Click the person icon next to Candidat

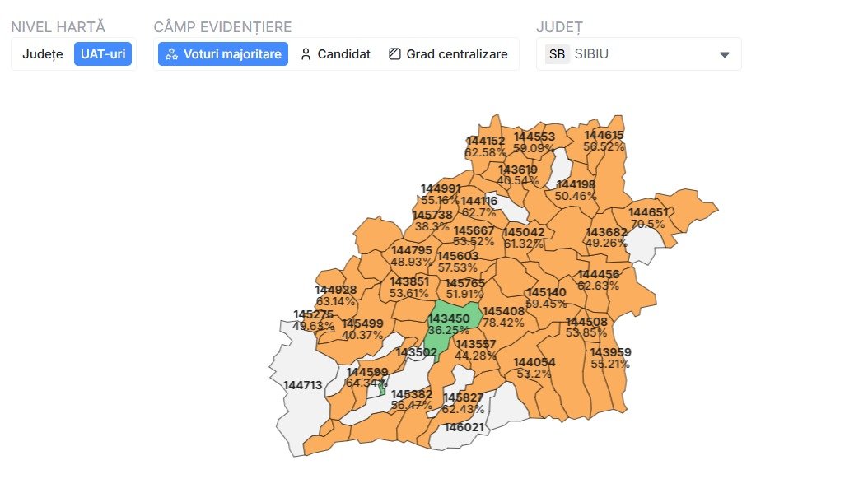306,54
